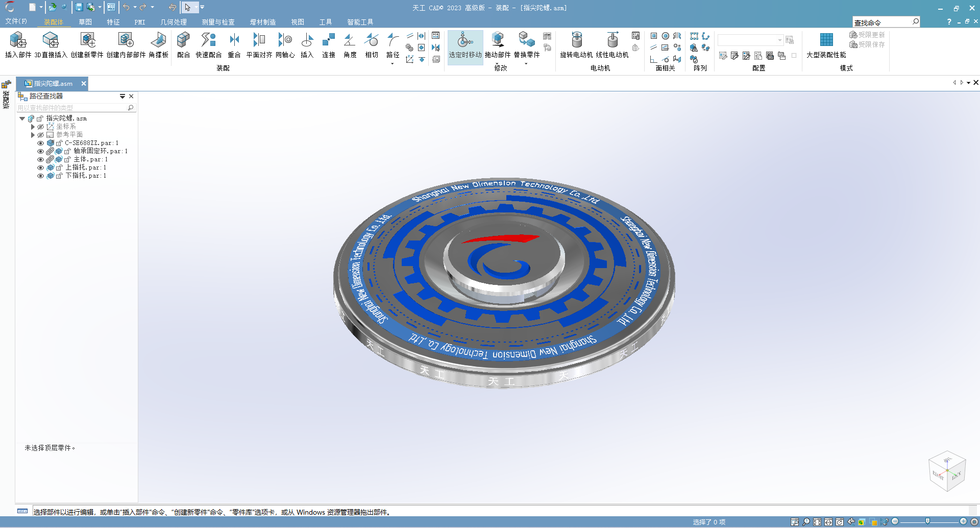Open the 文件(F) menu
This screenshot has width=980, height=528.
pos(16,21)
